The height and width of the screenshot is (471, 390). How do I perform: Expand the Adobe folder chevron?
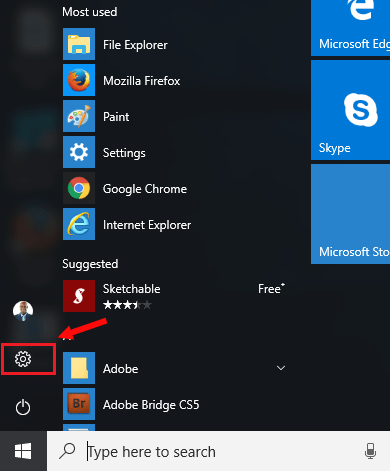point(281,368)
